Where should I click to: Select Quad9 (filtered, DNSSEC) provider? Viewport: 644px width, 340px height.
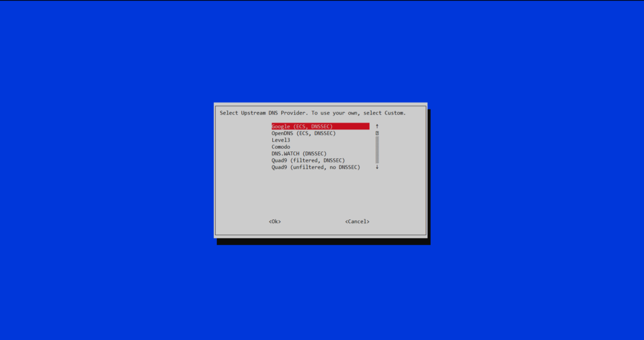(308, 160)
